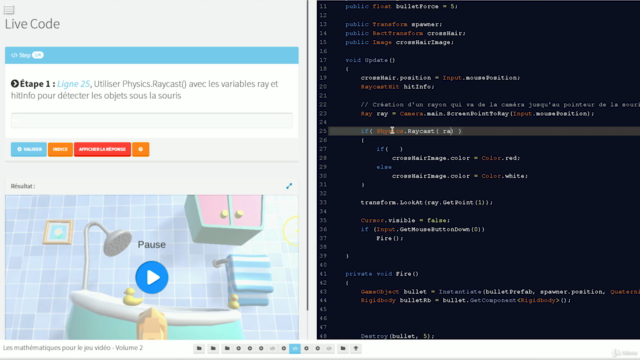
Task: Click code line 'transform.LookAt(ray.GetPoint(1));'
Action: [x=427, y=202]
